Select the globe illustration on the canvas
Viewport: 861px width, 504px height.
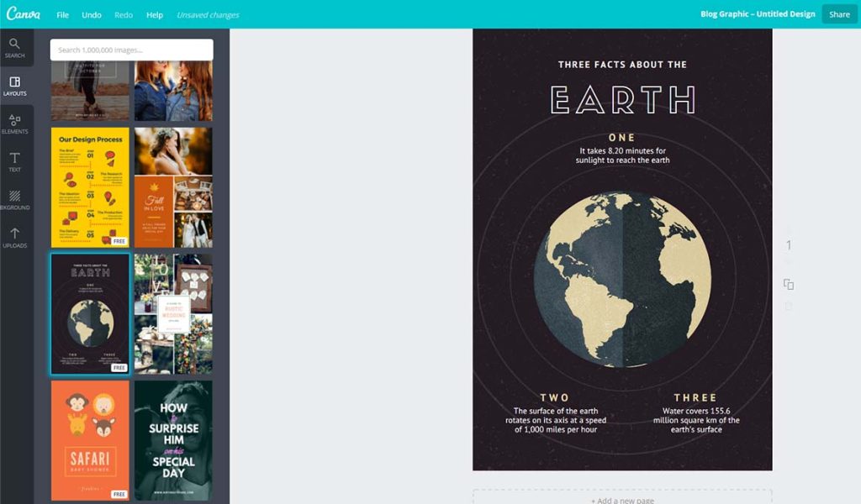(x=622, y=279)
